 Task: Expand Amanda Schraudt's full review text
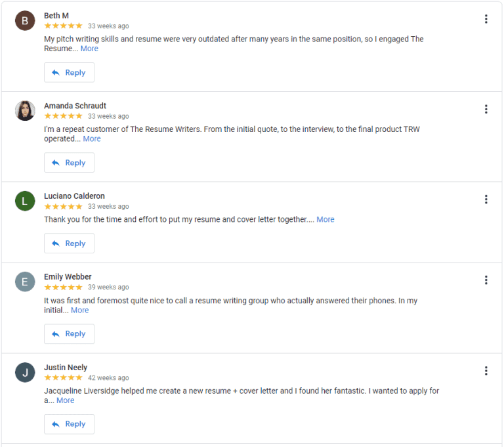click(x=92, y=138)
